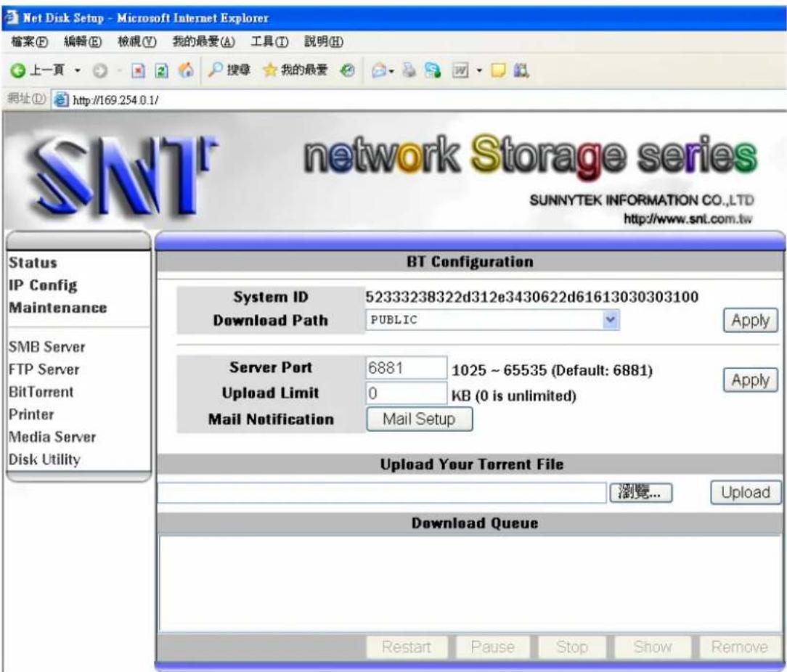Click the Remove queue button
This screenshot has height=672, width=787.
[739, 647]
